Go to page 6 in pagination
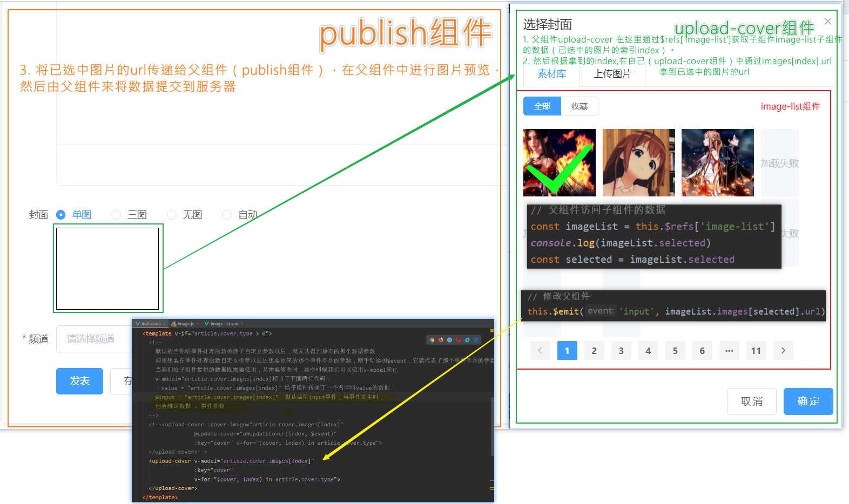This screenshot has height=504, width=849. click(702, 351)
